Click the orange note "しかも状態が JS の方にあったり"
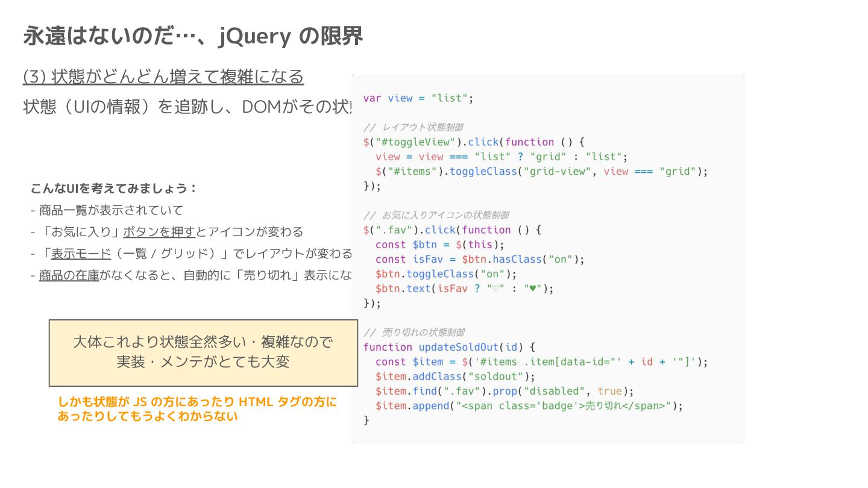Screen dimensions: 868x488 tap(197, 408)
